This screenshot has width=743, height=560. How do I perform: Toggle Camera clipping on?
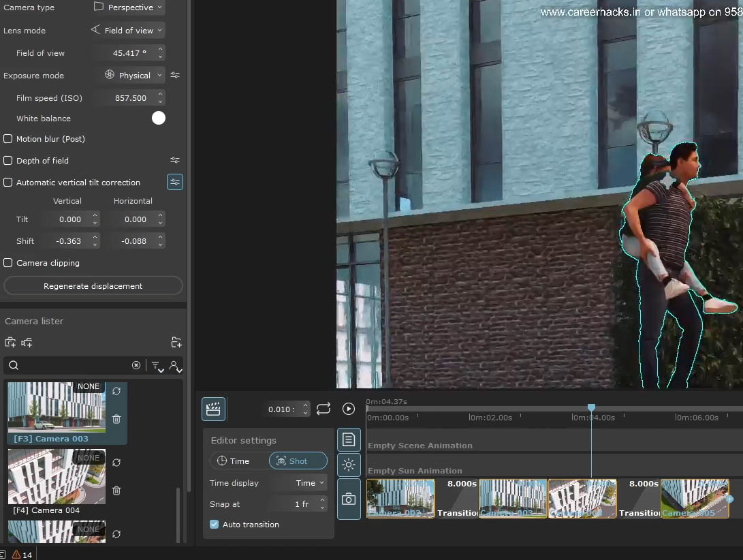coord(7,263)
